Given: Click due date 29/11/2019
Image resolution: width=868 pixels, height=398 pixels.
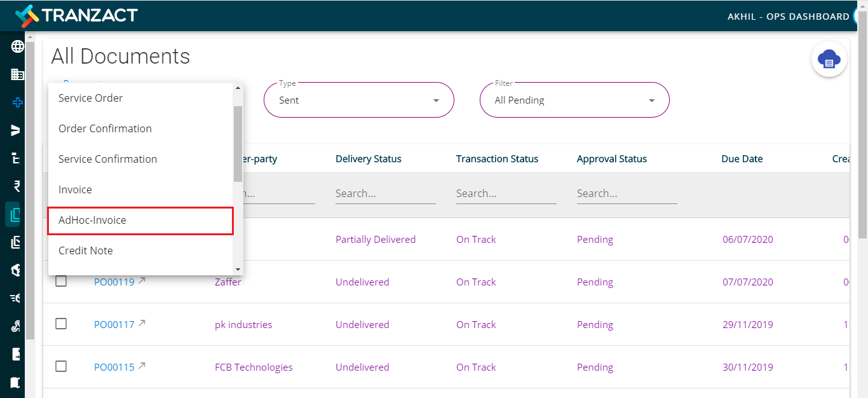Looking at the screenshot, I should pos(748,324).
